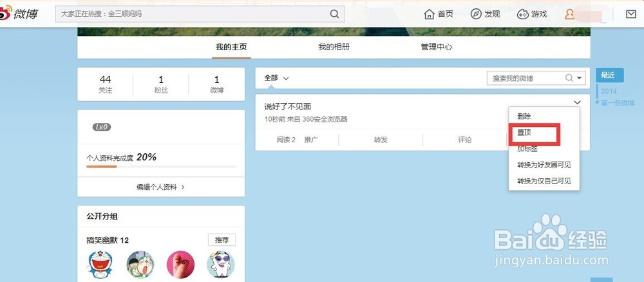Viewport: 644px width, 282px height.
Task: Expand the 全部 filter dropdown
Action: pos(276,78)
